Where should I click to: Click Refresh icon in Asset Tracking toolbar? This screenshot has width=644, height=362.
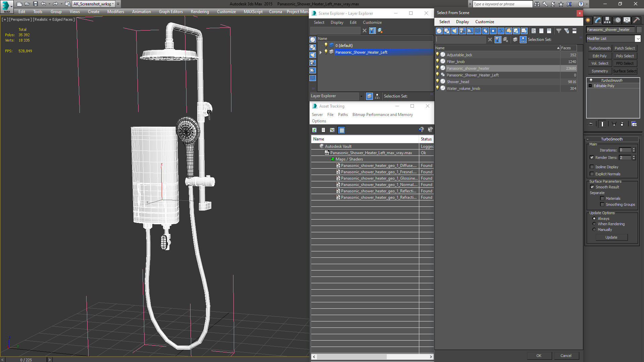tap(314, 130)
